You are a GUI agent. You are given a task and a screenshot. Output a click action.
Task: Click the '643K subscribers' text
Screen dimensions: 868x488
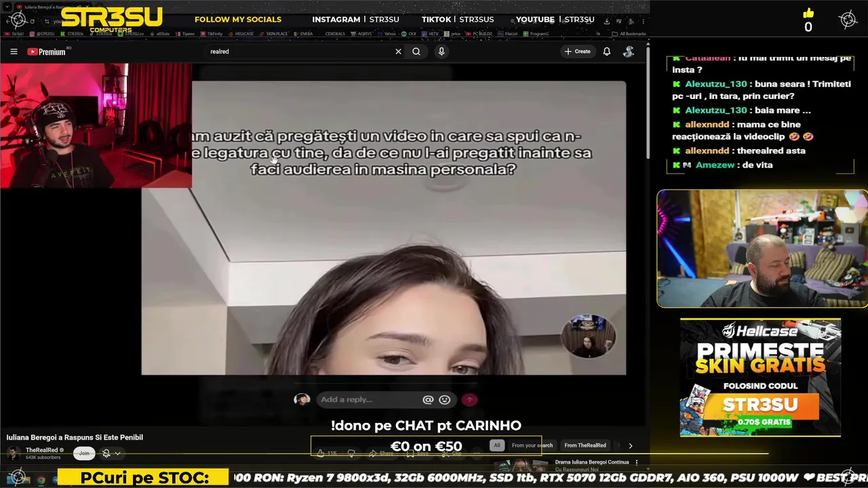[43, 457]
